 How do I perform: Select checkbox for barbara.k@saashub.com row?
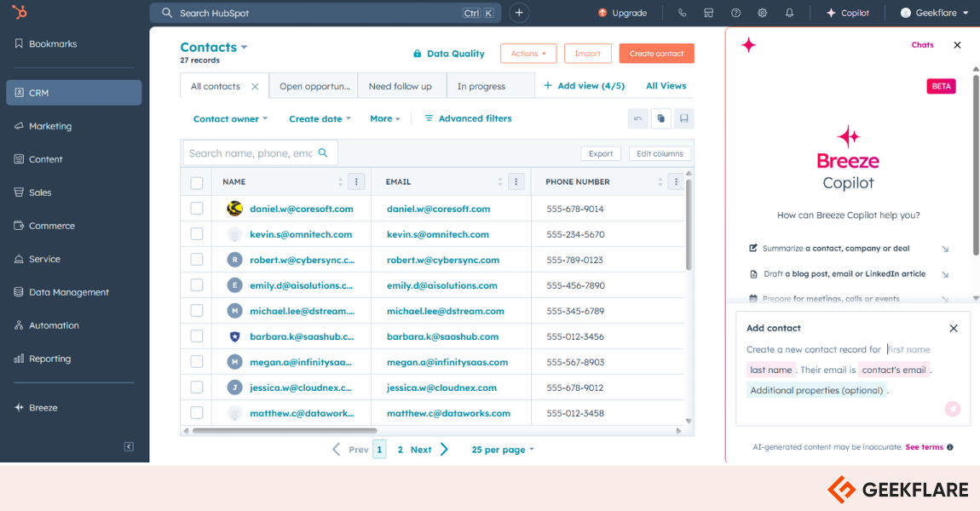(x=197, y=336)
